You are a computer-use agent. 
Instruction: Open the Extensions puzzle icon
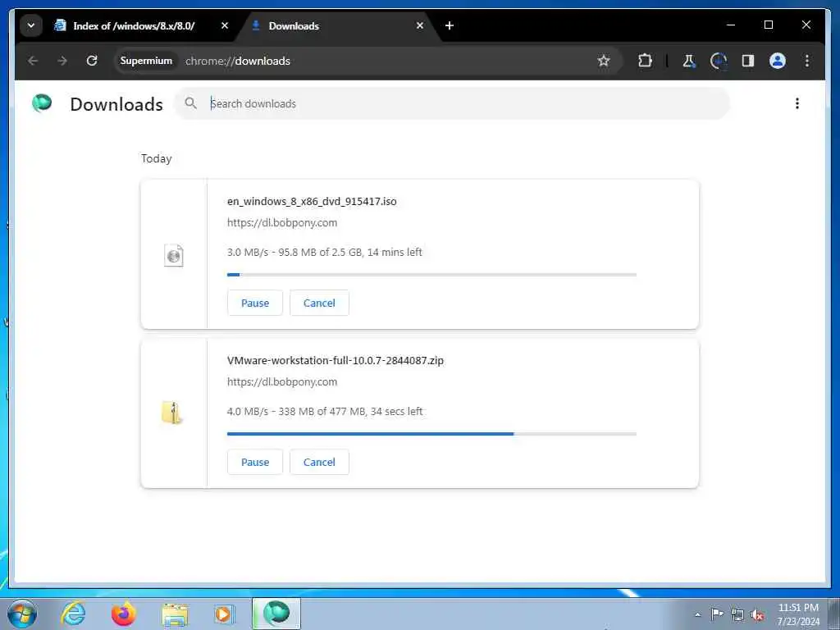tap(645, 61)
